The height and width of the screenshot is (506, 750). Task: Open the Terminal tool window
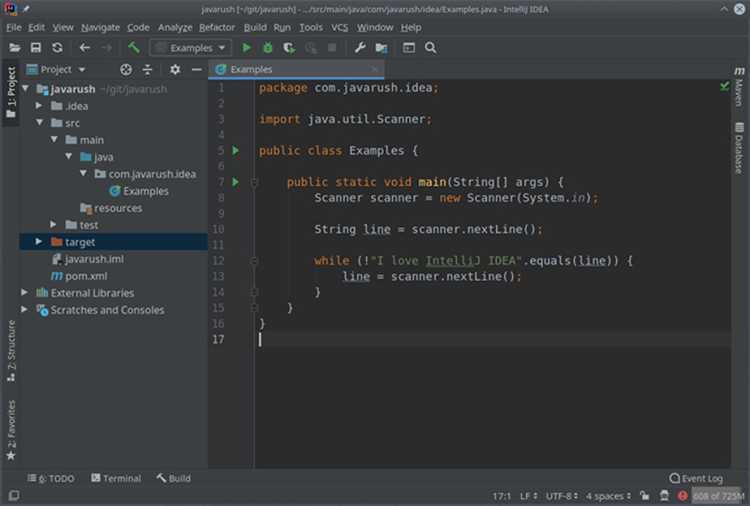pos(116,478)
